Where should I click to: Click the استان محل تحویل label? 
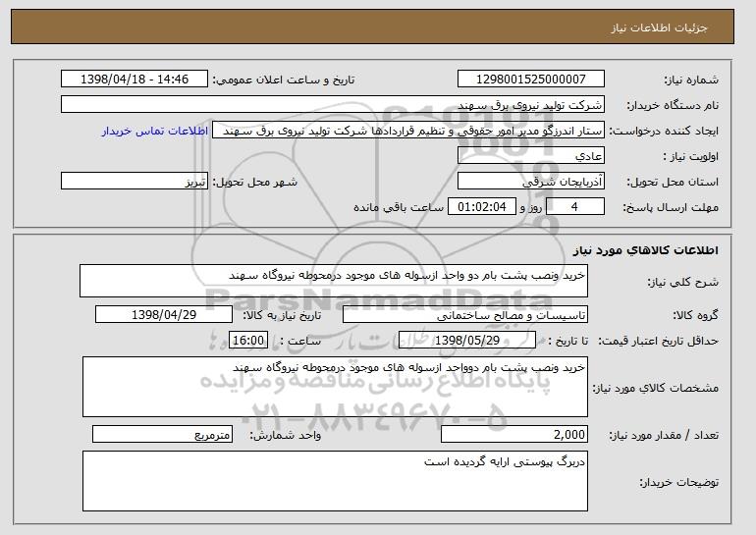click(x=673, y=183)
